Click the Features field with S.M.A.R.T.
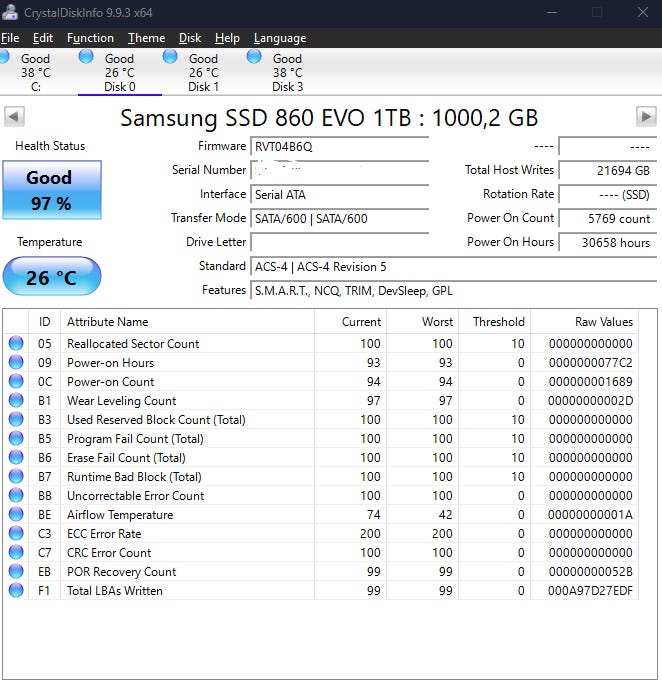 pyautogui.click(x=454, y=290)
